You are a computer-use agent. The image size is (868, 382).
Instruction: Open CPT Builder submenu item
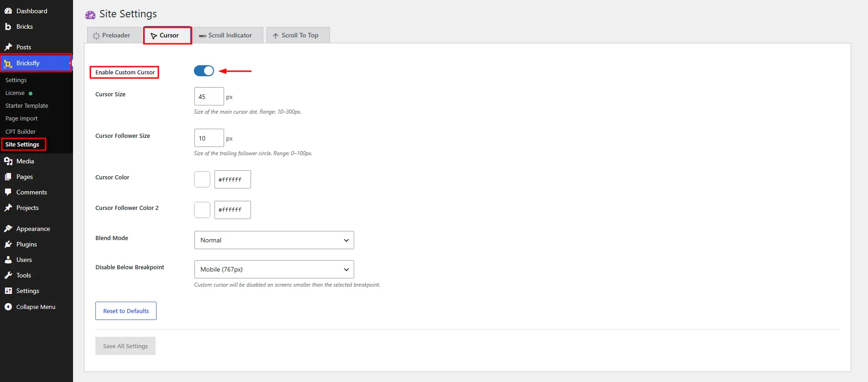pos(21,131)
